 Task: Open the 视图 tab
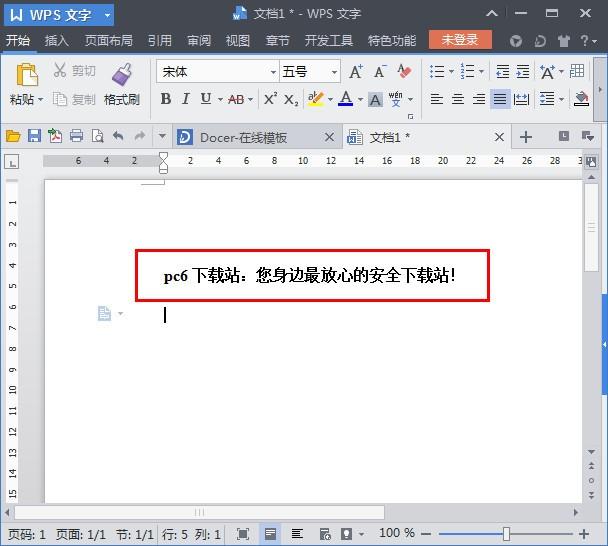coord(238,40)
